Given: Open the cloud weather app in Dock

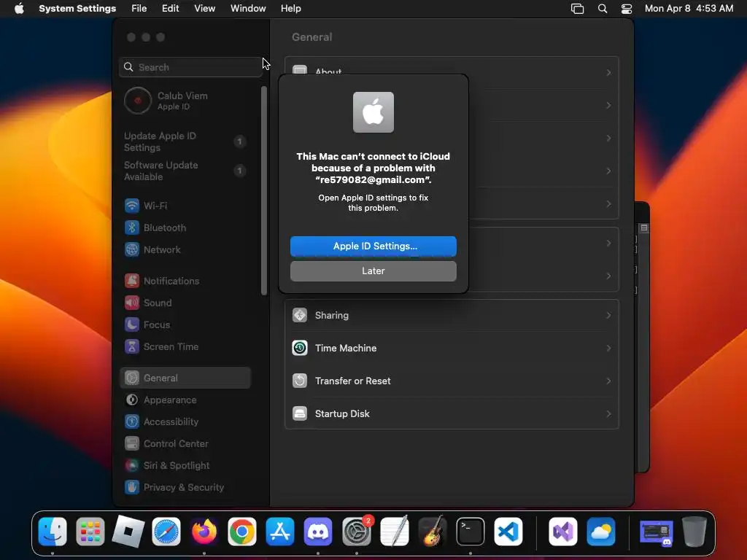Looking at the screenshot, I should pos(601,532).
